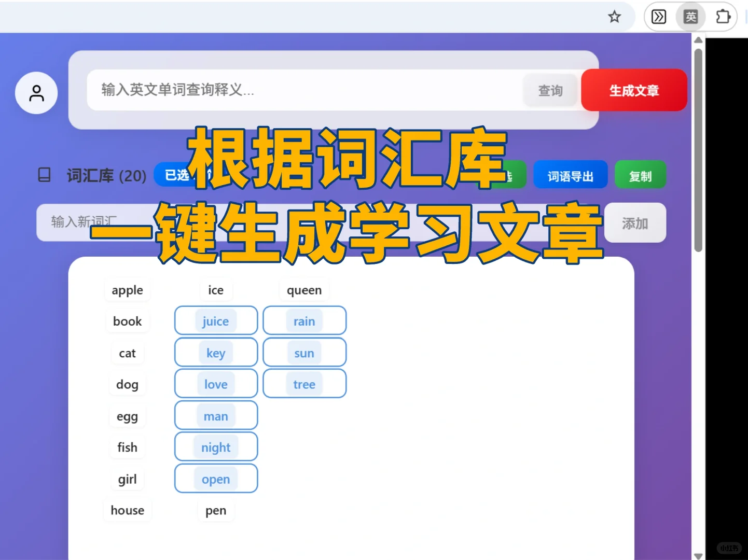
Task: Click the 英 extension icon
Action: point(690,17)
